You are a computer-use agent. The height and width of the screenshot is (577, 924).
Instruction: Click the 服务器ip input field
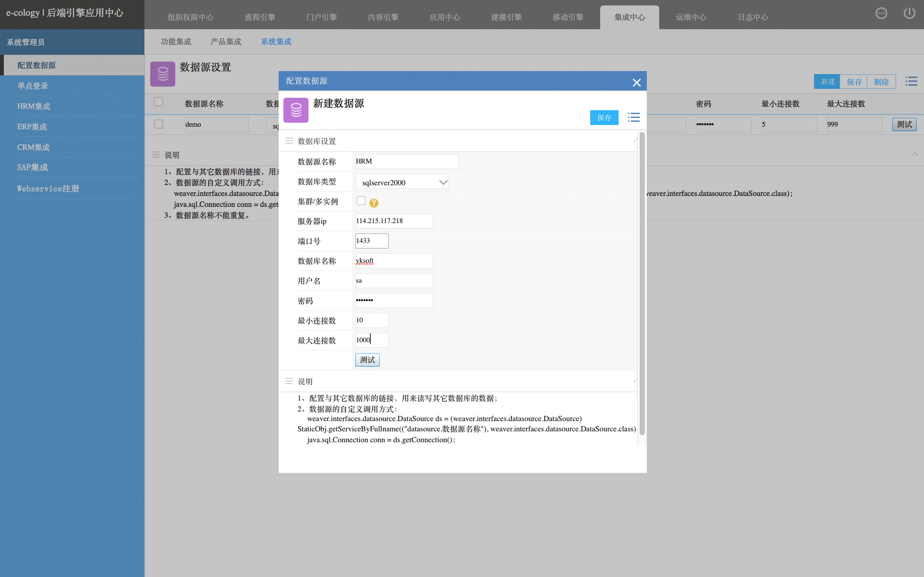click(394, 221)
